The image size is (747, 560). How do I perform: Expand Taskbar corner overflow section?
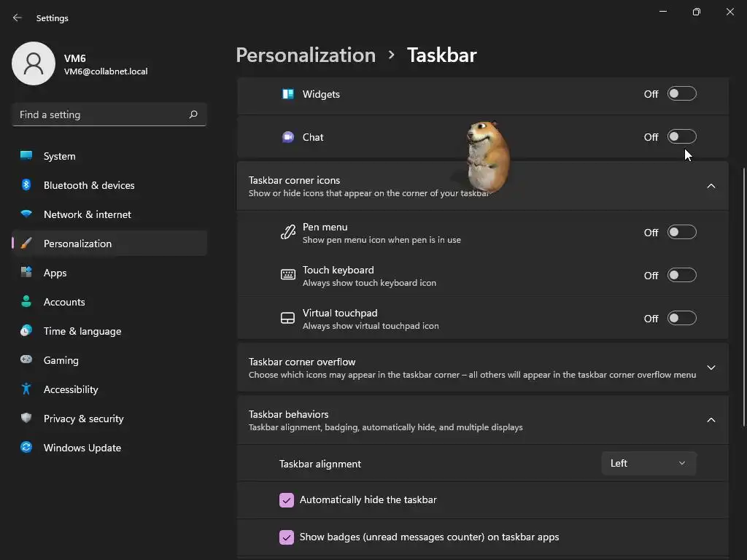point(711,367)
